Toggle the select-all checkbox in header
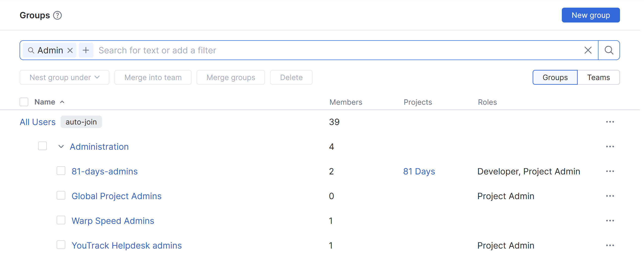The width and height of the screenshot is (644, 272). click(x=24, y=102)
